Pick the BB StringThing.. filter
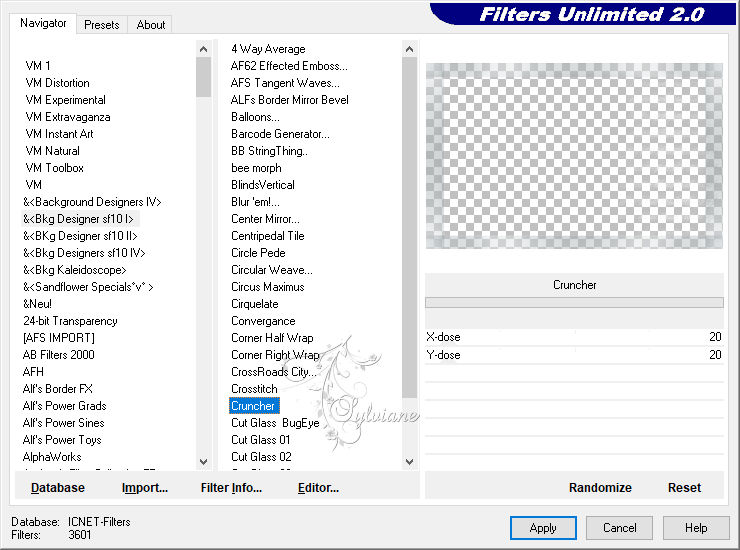 [x=269, y=151]
